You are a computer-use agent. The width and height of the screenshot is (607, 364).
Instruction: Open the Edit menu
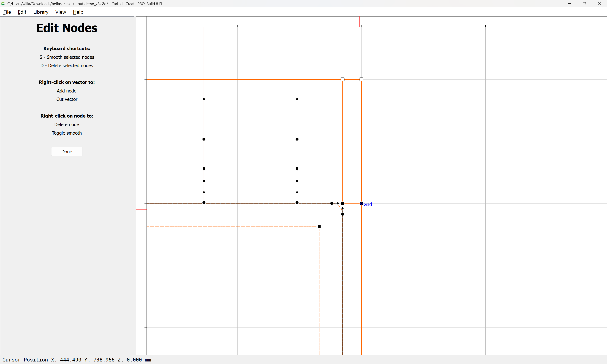click(x=22, y=12)
